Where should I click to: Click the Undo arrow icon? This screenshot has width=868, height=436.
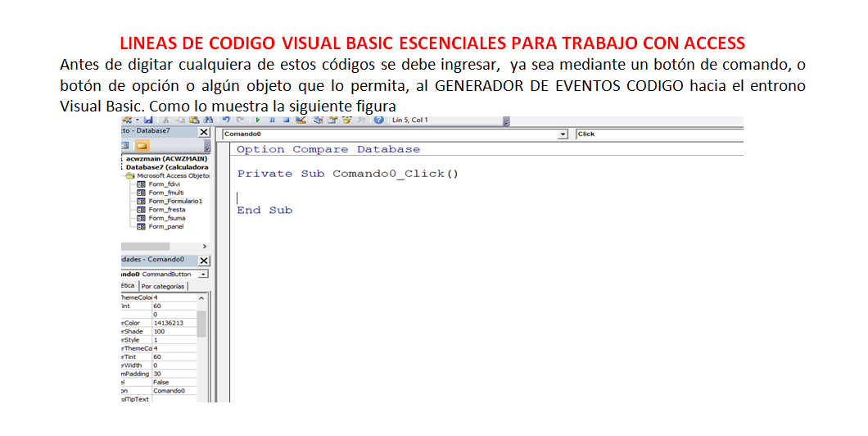(x=226, y=120)
